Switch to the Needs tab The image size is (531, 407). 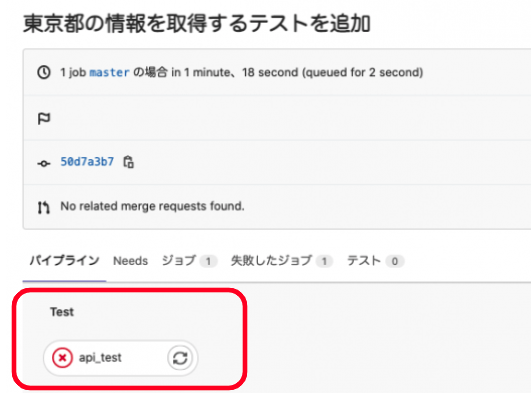click(130, 261)
